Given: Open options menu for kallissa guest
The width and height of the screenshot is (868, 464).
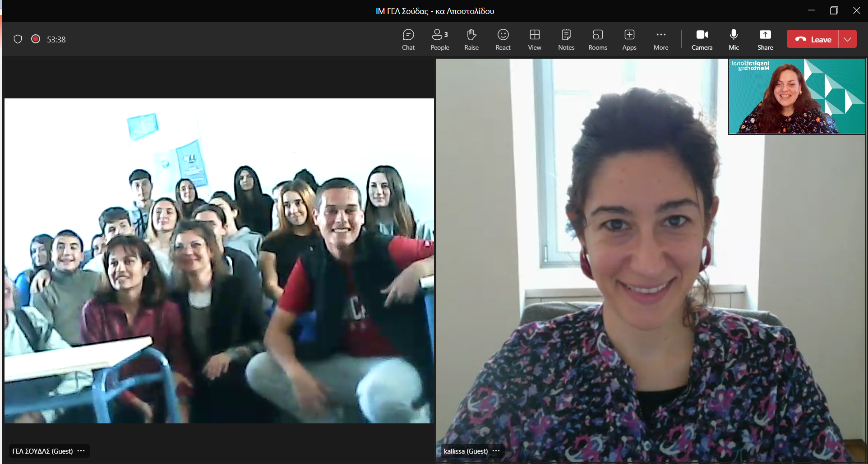Looking at the screenshot, I should tap(496, 451).
